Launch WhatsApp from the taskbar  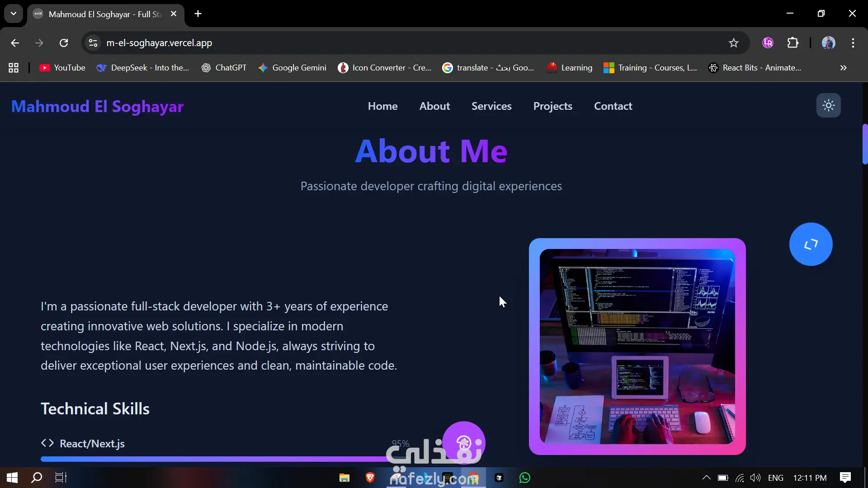524,478
